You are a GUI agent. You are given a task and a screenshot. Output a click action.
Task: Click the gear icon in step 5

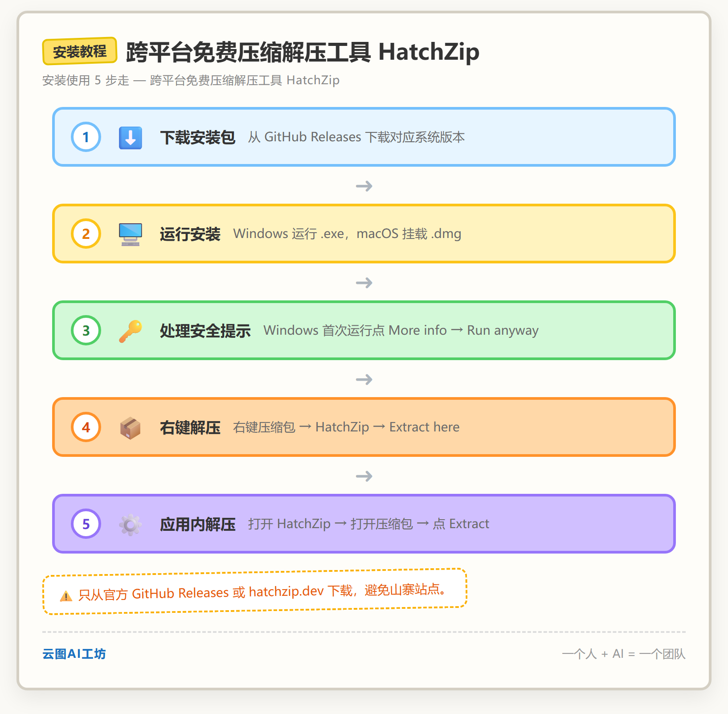coord(131,524)
